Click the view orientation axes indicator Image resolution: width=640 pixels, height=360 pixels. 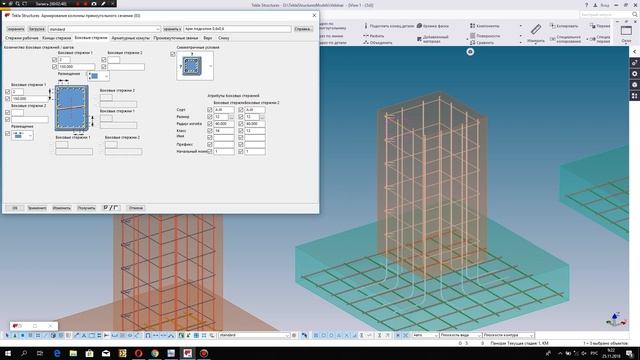617,319
